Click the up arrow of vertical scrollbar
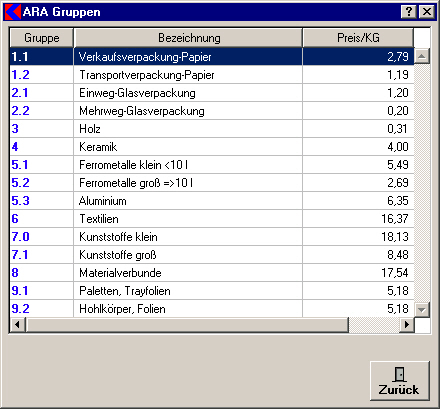 422,56
